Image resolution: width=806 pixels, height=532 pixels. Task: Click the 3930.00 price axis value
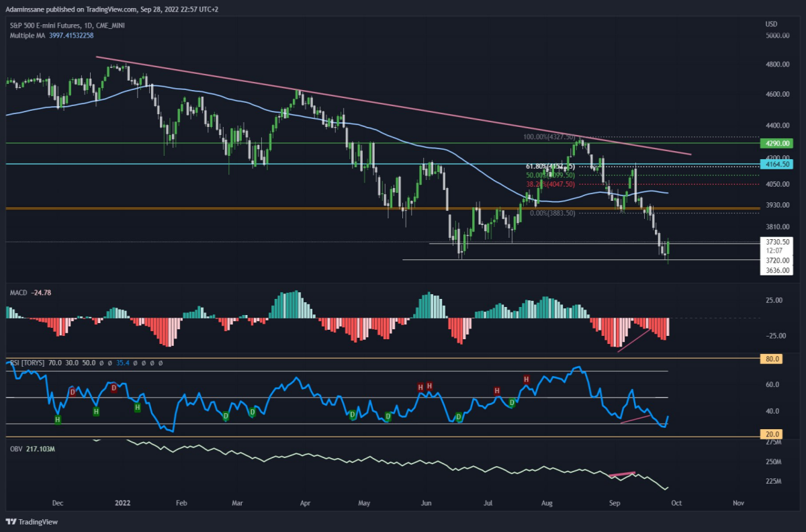click(776, 205)
